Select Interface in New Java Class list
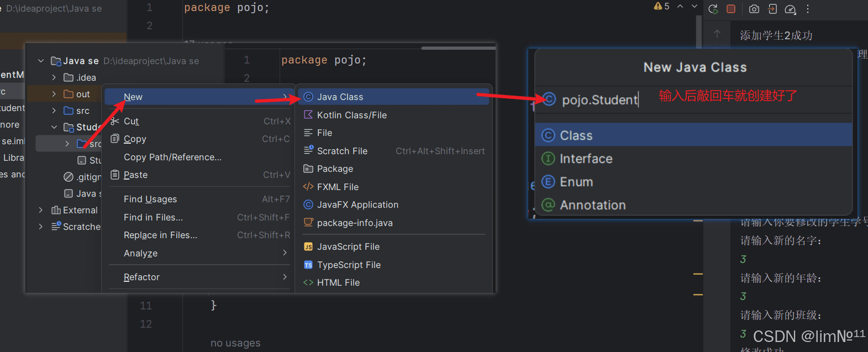This screenshot has width=868, height=352. point(586,159)
